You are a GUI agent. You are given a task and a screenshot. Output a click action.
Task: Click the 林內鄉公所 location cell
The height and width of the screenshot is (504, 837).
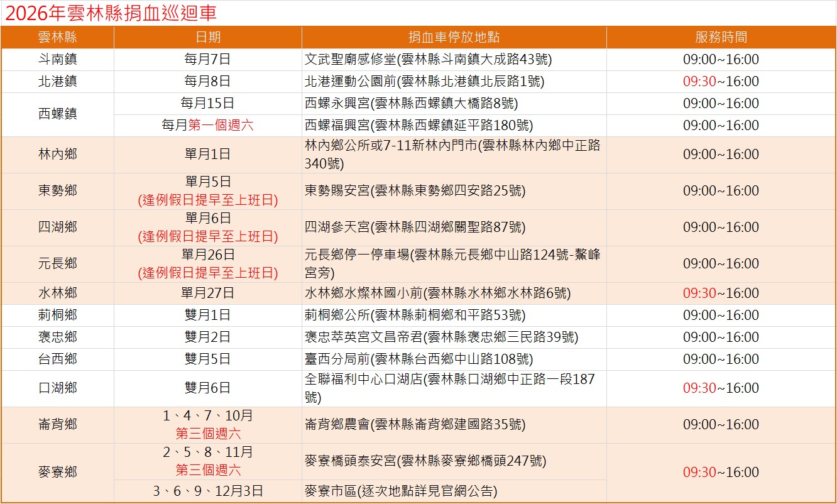pos(452,155)
